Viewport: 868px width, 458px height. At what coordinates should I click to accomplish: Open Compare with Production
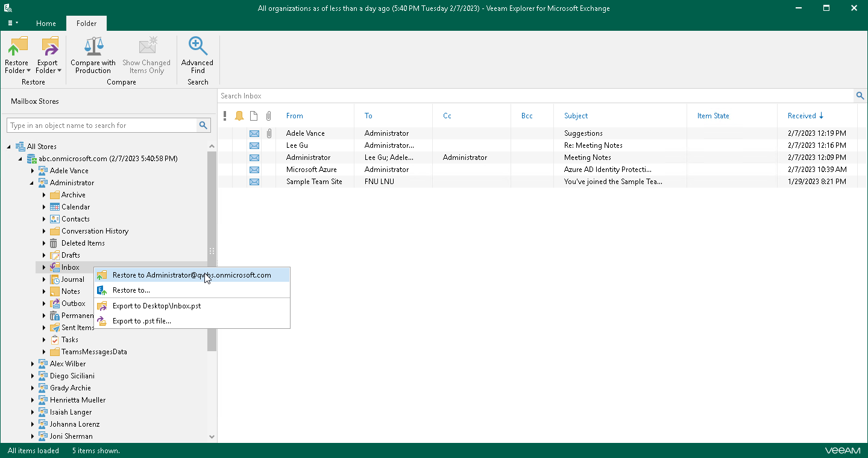click(x=93, y=54)
